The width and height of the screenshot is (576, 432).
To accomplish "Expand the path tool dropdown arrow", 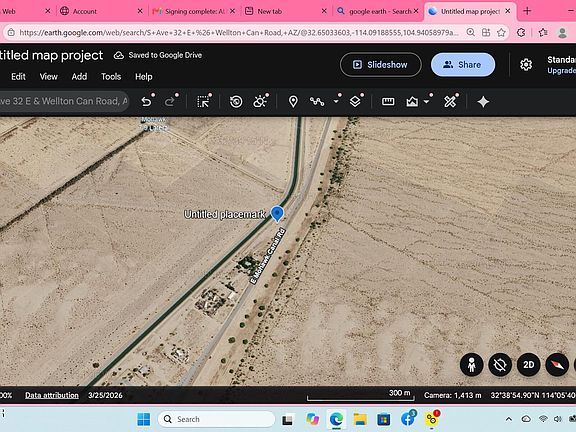I will coord(336,101).
